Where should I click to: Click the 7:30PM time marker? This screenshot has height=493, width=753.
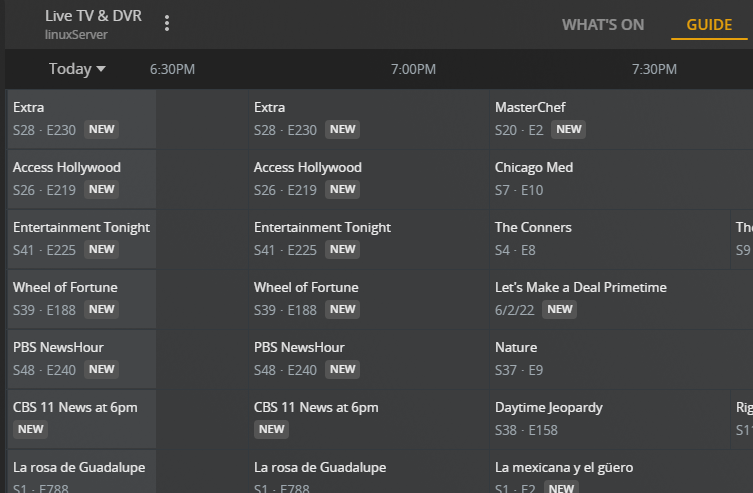(x=654, y=69)
